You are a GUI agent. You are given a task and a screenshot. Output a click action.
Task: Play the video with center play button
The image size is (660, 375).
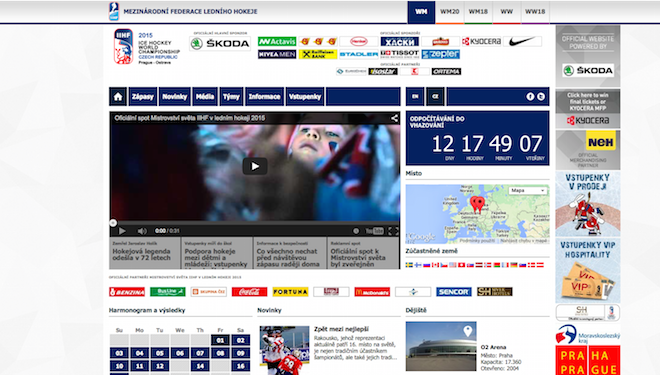[255, 166]
